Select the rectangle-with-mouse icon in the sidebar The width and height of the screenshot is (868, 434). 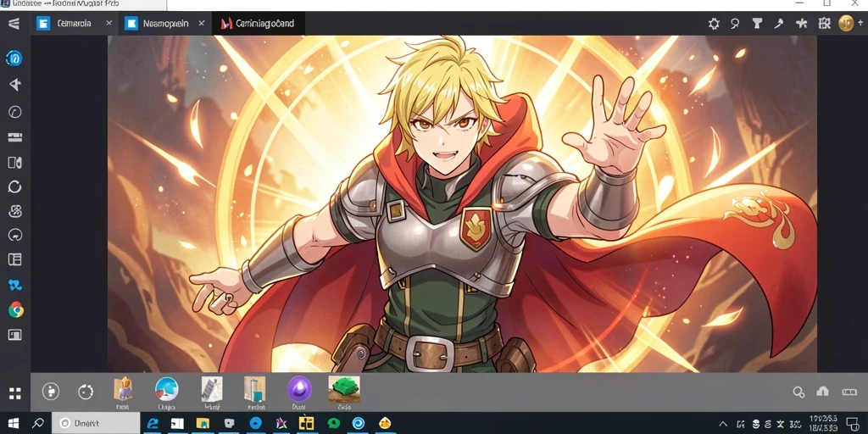click(x=15, y=162)
